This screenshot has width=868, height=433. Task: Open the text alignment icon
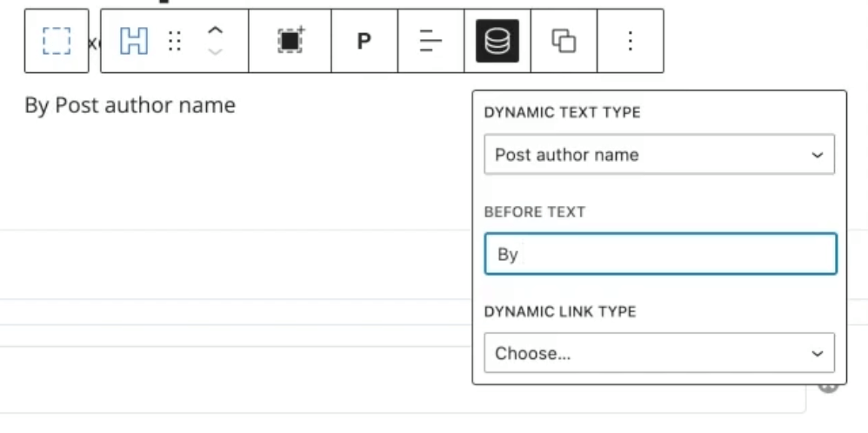coord(431,41)
